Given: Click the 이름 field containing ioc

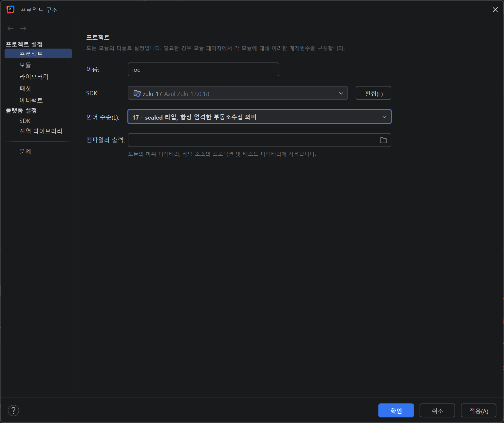Looking at the screenshot, I should pyautogui.click(x=203, y=69).
